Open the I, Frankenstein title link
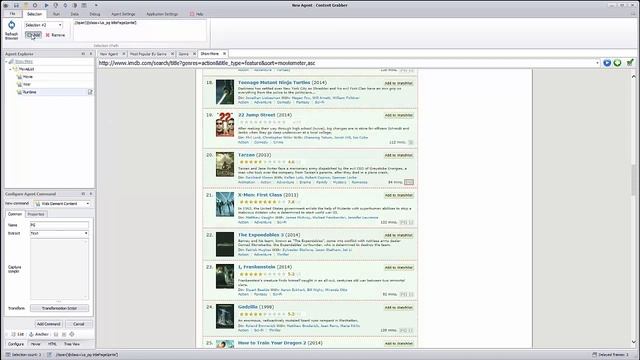Image resolution: width=640 pixels, height=360 pixels. coord(256,267)
